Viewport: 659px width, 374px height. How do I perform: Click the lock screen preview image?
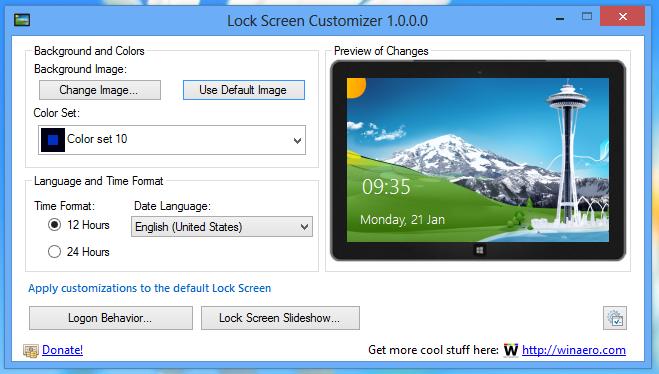pos(478,160)
